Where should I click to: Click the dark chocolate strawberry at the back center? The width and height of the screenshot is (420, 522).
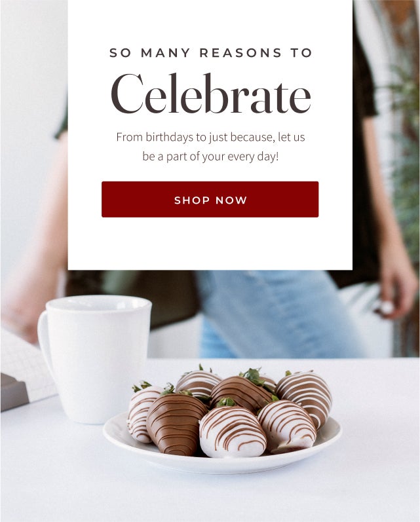point(241,394)
